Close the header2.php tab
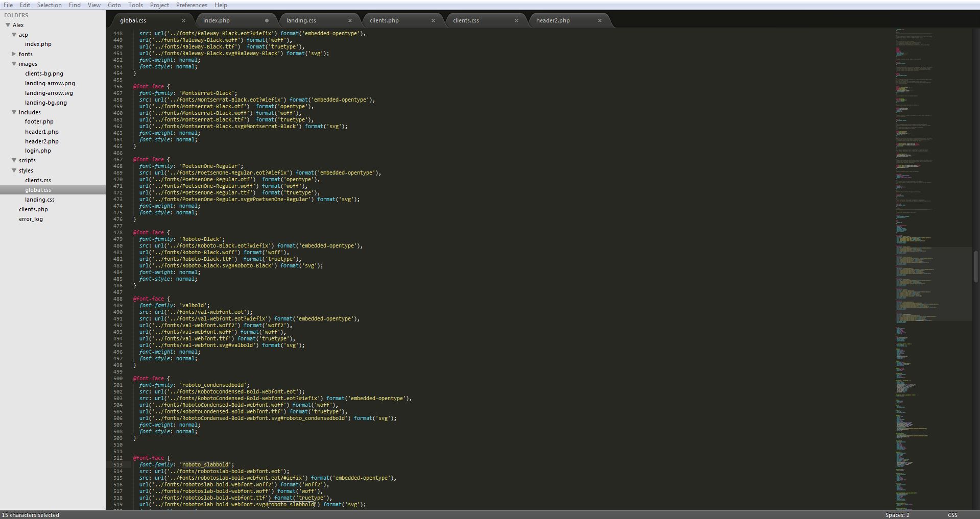Screen dimensions: 980x519 pyautogui.click(x=600, y=21)
